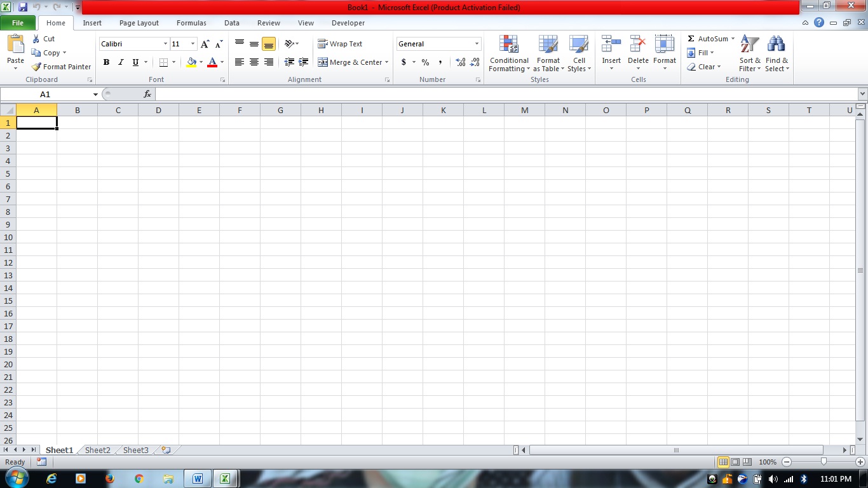Click the AutoSum button

(707, 39)
